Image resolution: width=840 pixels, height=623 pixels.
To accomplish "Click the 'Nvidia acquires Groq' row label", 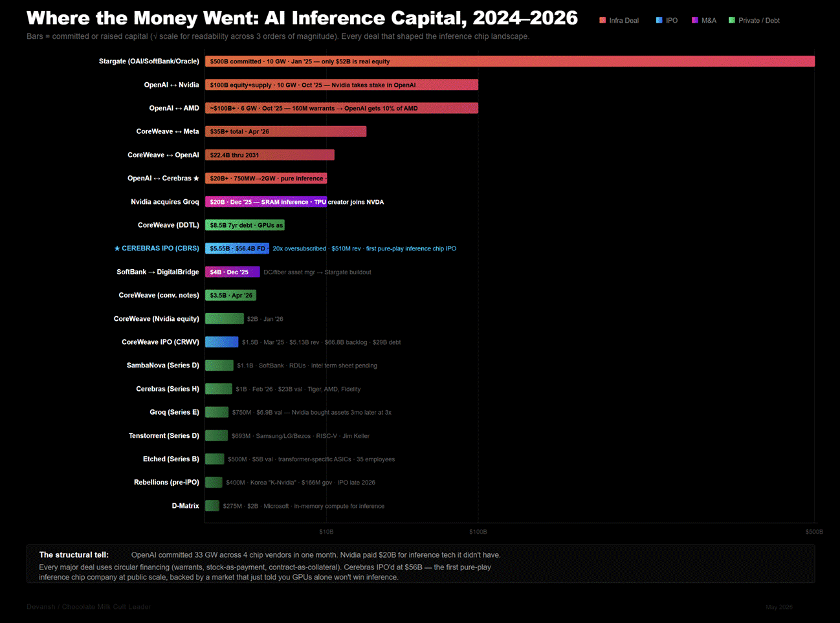I will click(165, 202).
